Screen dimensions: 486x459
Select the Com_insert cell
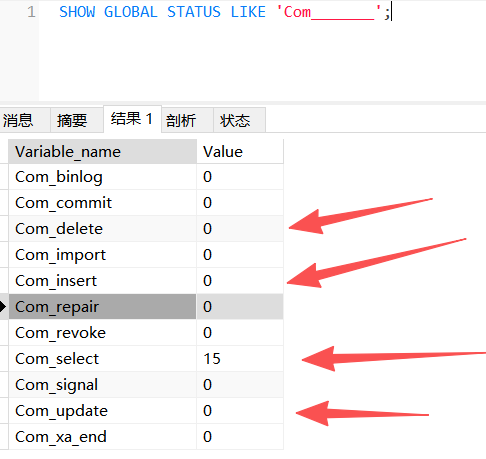tap(102, 281)
